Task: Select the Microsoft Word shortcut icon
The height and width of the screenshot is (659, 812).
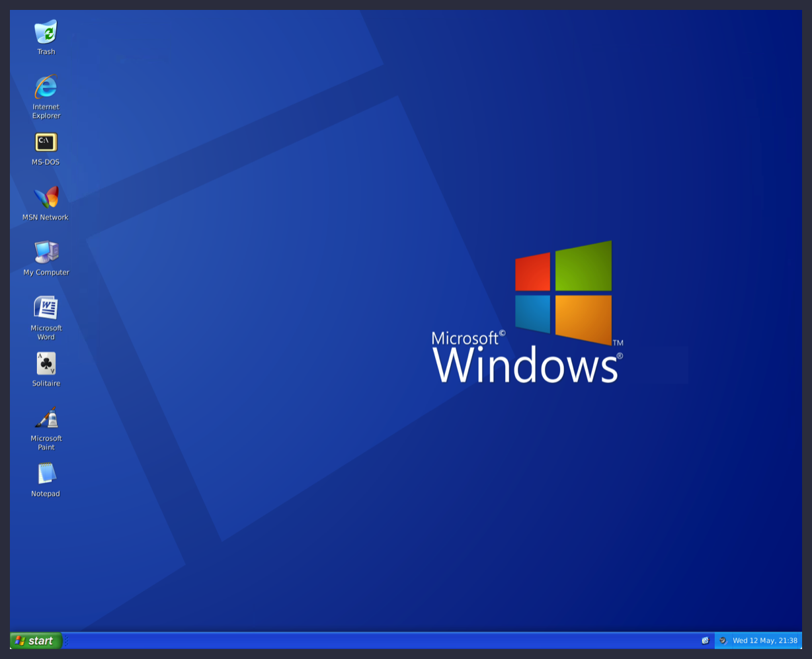Action: pyautogui.click(x=46, y=308)
